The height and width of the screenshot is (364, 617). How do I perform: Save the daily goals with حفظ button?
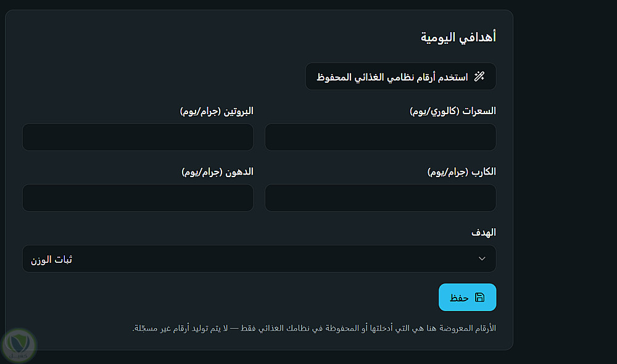coord(467,297)
